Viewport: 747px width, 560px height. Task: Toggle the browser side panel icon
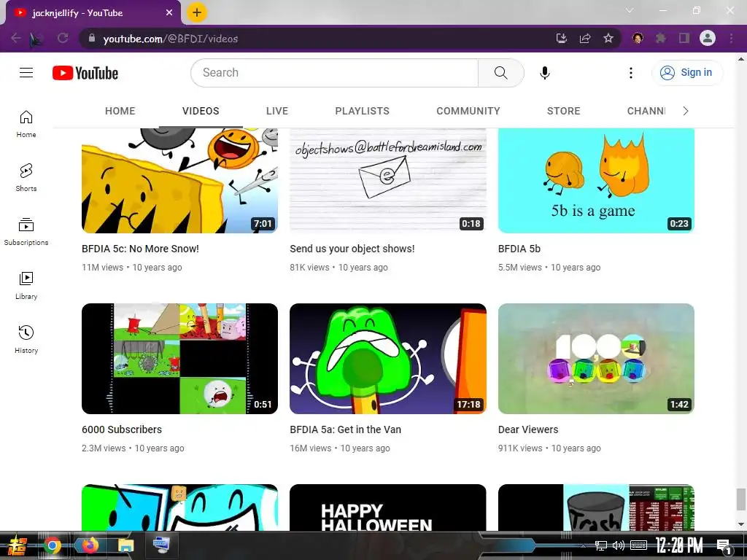coord(684,38)
